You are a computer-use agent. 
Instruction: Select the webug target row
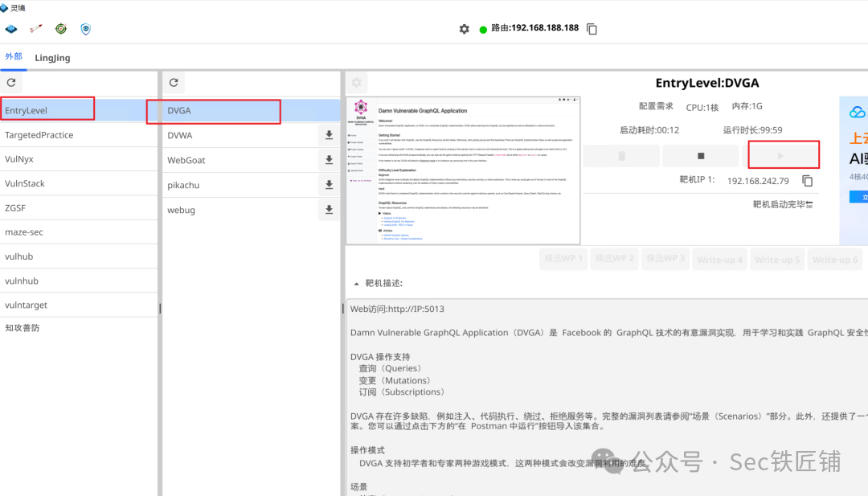252,210
